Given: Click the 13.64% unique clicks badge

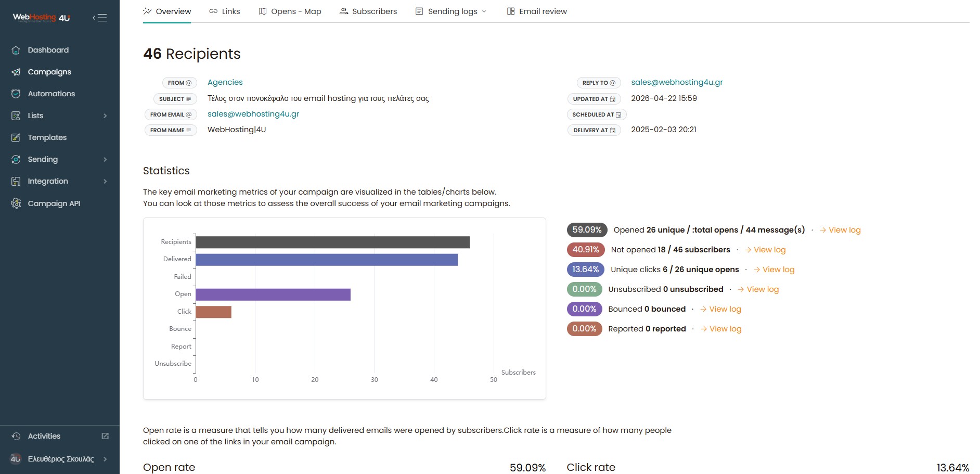Looking at the screenshot, I should coord(585,270).
